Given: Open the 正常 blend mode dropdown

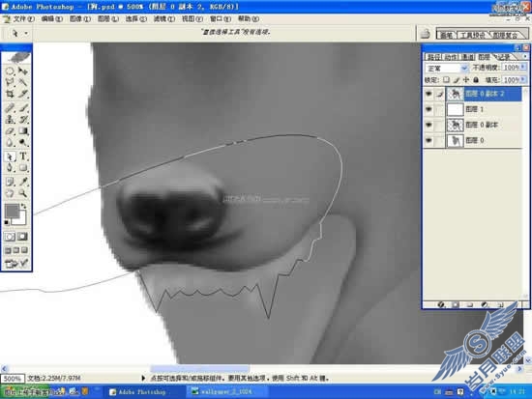Looking at the screenshot, I should coord(446,69).
